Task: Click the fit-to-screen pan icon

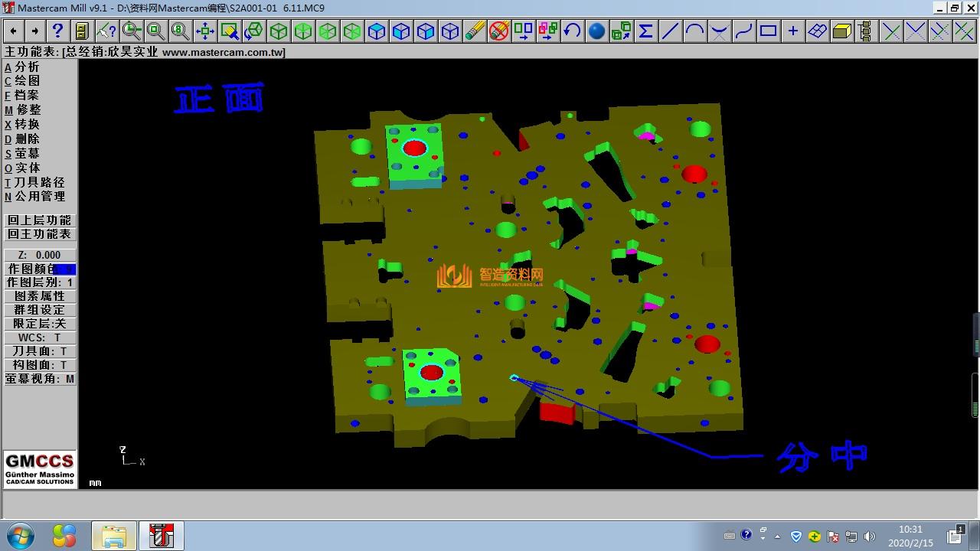Action: click(204, 31)
